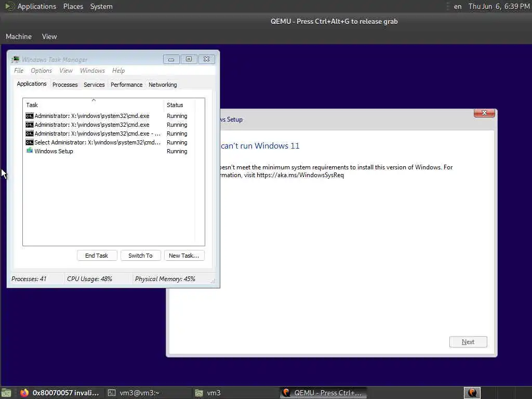Click QEMU icon at right of bottom panel
The height and width of the screenshot is (399, 532).
click(472, 393)
